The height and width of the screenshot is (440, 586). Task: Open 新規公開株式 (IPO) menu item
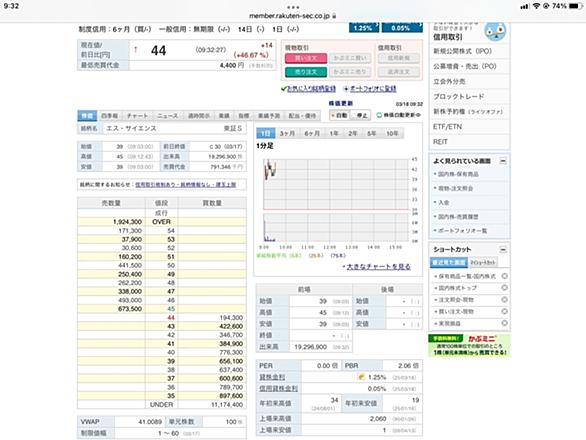463,51
